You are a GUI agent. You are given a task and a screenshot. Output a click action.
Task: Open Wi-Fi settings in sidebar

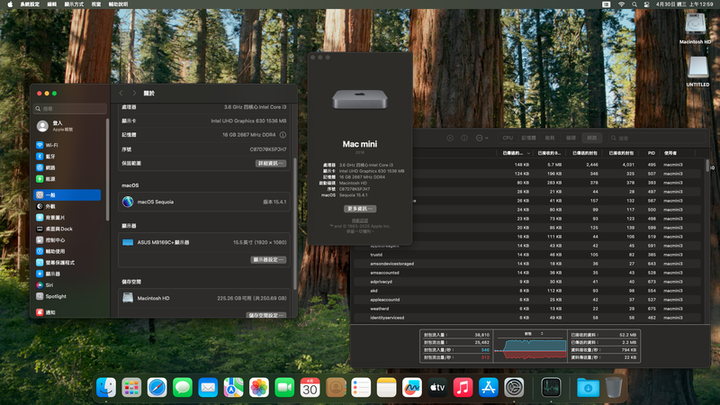point(67,145)
